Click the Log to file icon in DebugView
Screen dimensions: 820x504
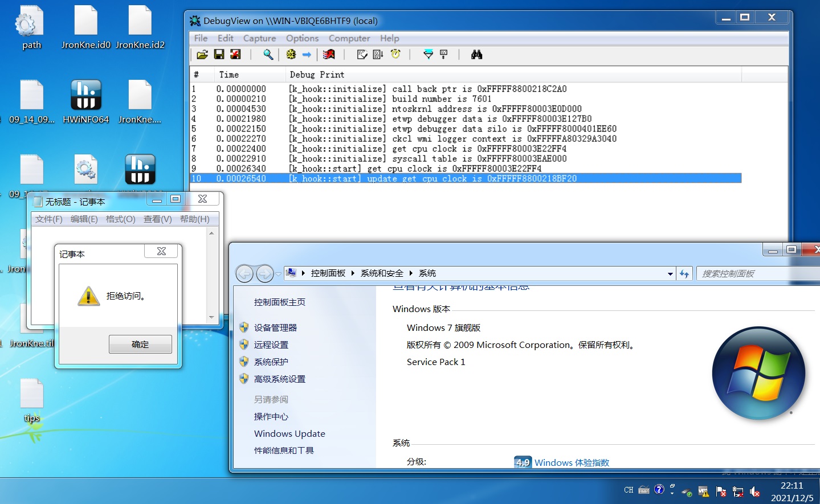point(235,55)
